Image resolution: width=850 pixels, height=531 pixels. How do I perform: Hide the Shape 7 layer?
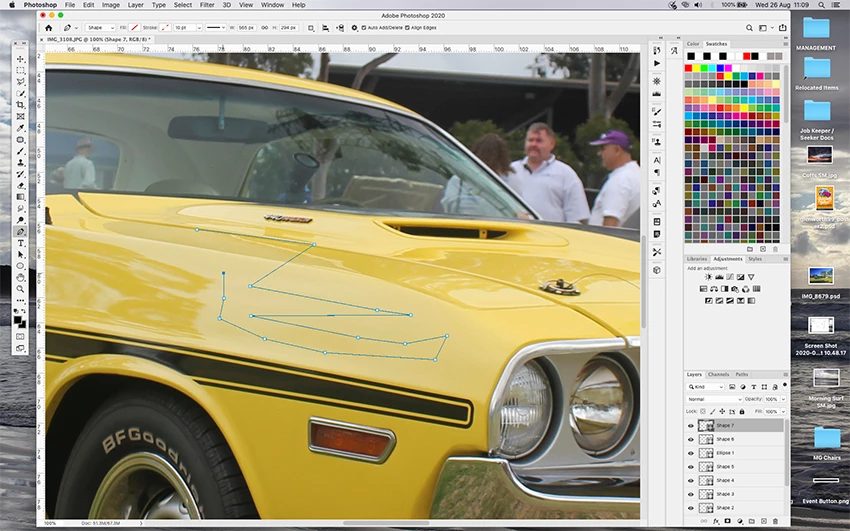tap(691, 426)
